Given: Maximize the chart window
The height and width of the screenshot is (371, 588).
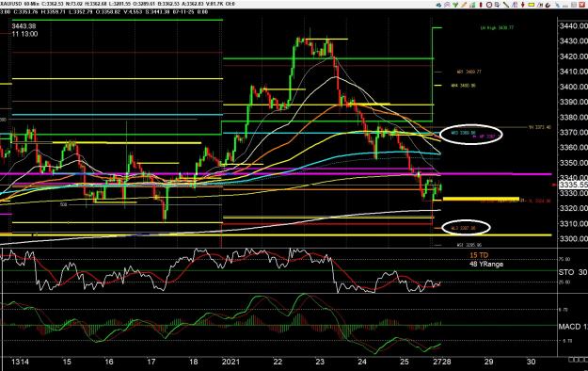Looking at the screenshot, I should point(574,5).
